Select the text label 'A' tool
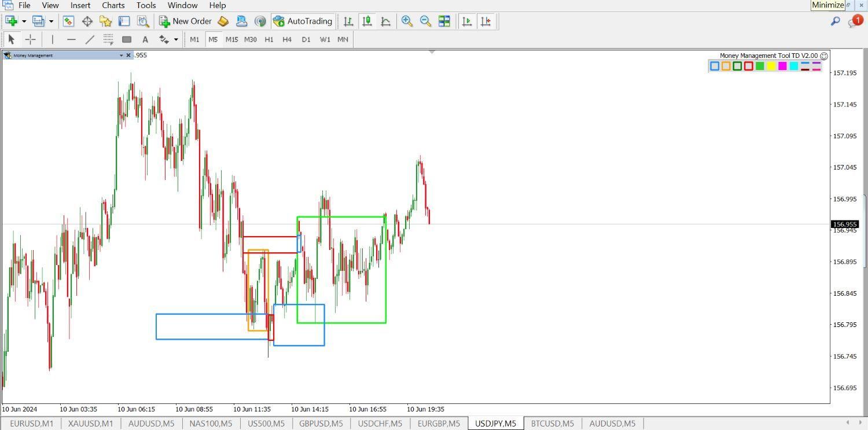The width and height of the screenshot is (868, 430). [145, 39]
